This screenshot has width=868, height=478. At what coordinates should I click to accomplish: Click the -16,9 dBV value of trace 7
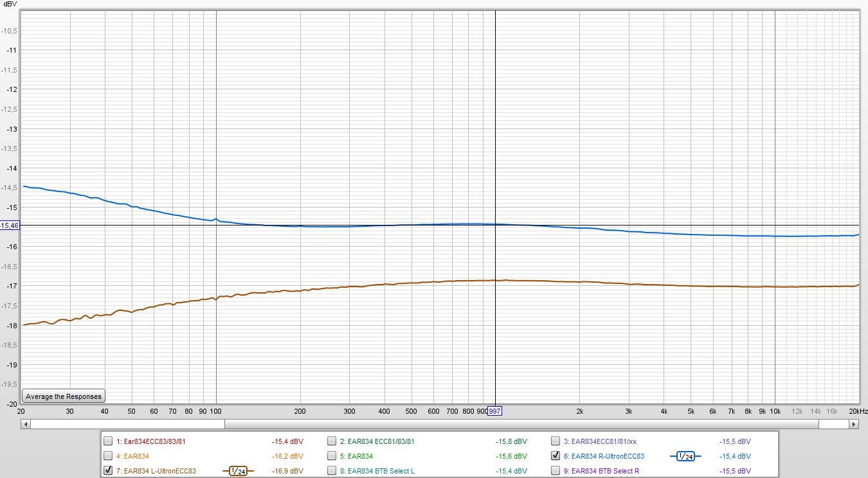click(287, 471)
